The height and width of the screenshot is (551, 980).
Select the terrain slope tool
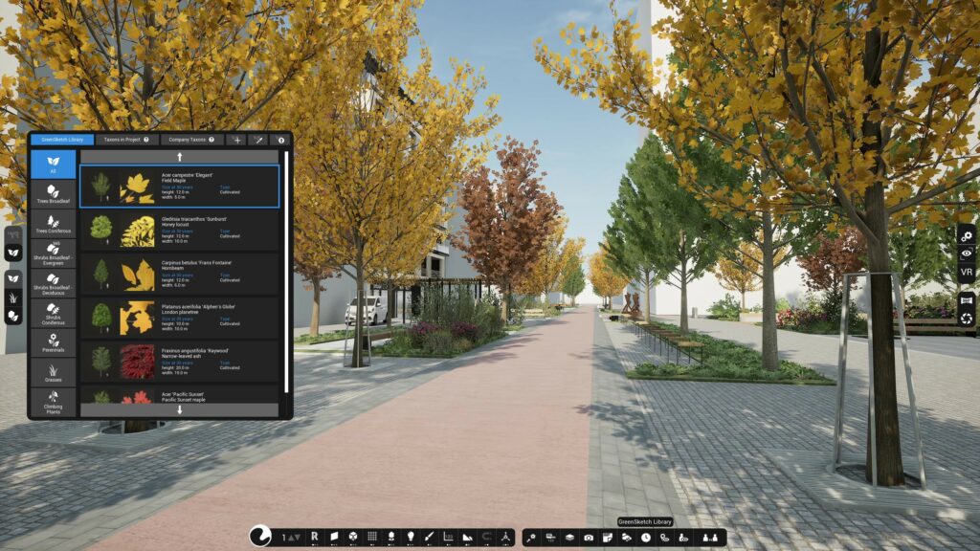click(467, 537)
